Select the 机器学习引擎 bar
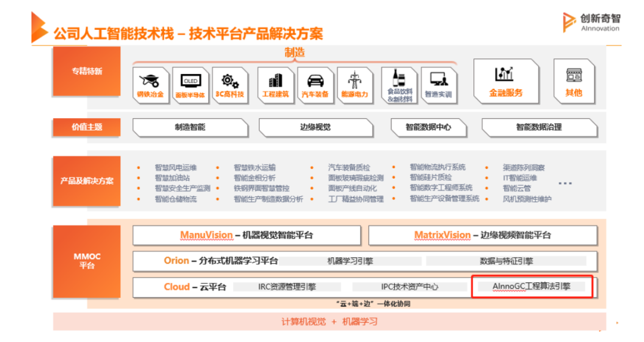 pos(351,261)
